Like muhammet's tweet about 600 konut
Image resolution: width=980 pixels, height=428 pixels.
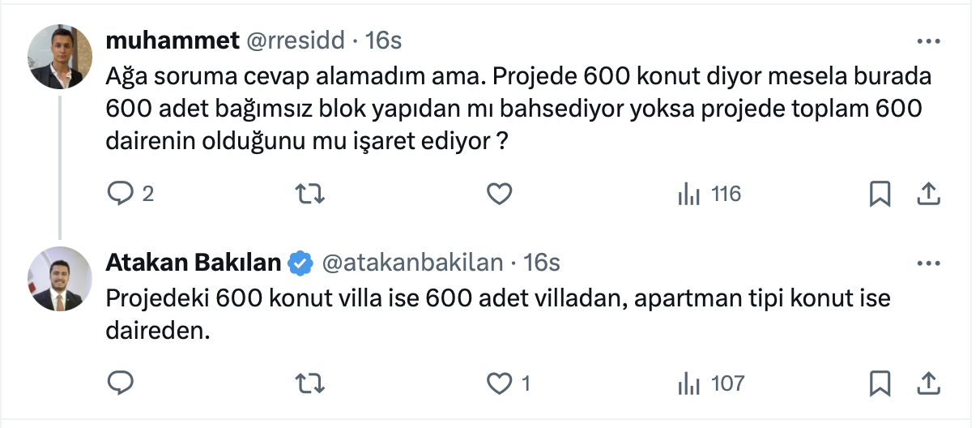(x=499, y=194)
